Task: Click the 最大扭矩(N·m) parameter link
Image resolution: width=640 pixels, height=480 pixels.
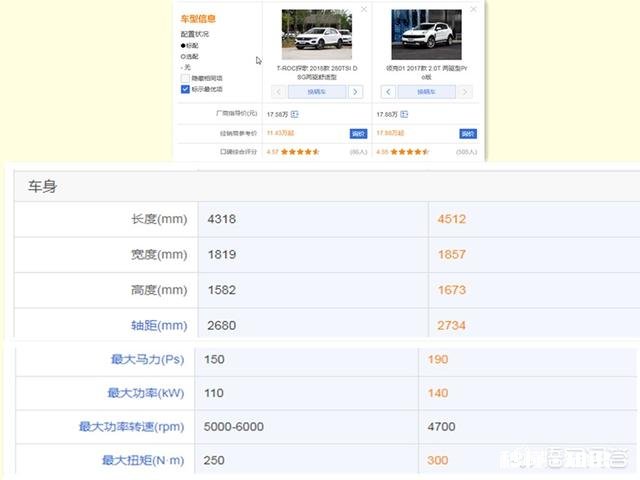Action: pos(143,460)
